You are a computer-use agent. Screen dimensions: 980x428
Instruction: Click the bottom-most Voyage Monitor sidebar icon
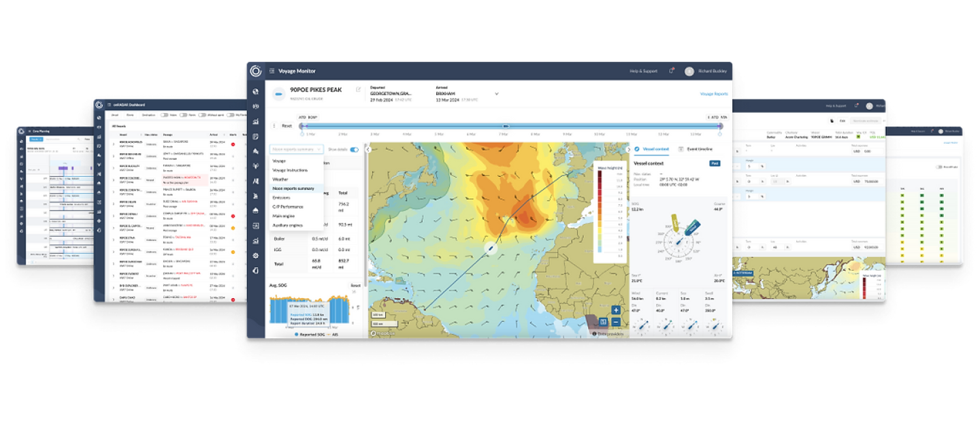[x=256, y=270]
